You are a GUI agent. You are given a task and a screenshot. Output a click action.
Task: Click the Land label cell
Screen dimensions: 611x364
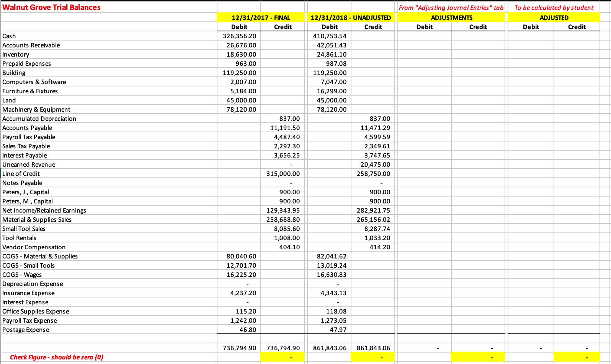point(109,100)
